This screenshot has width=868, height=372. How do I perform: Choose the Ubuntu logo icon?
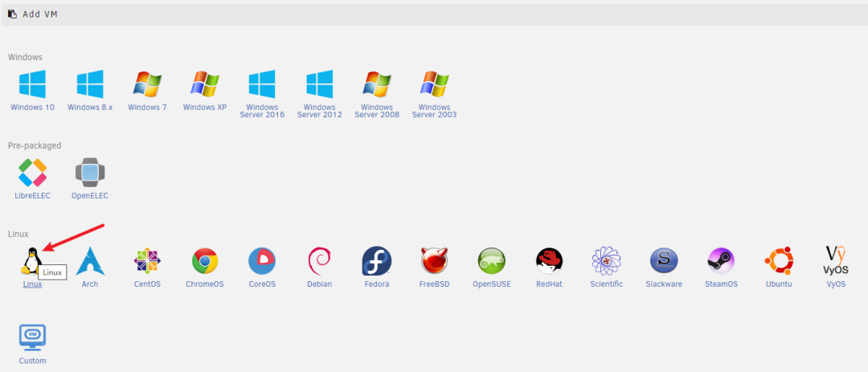779,261
